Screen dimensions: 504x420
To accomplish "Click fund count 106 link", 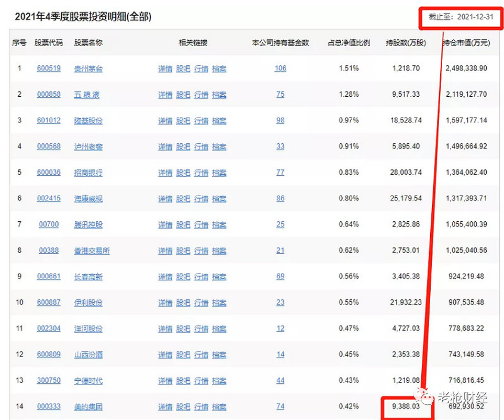I will pyautogui.click(x=281, y=69).
